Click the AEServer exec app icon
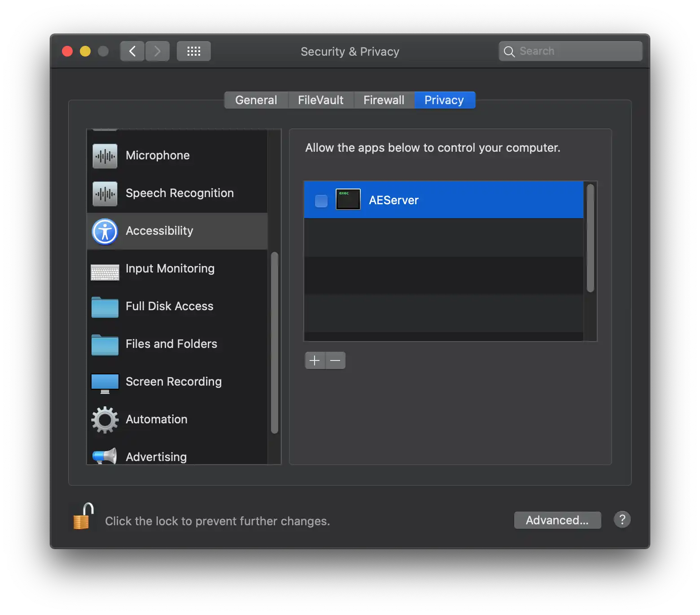The image size is (700, 615). click(x=348, y=199)
